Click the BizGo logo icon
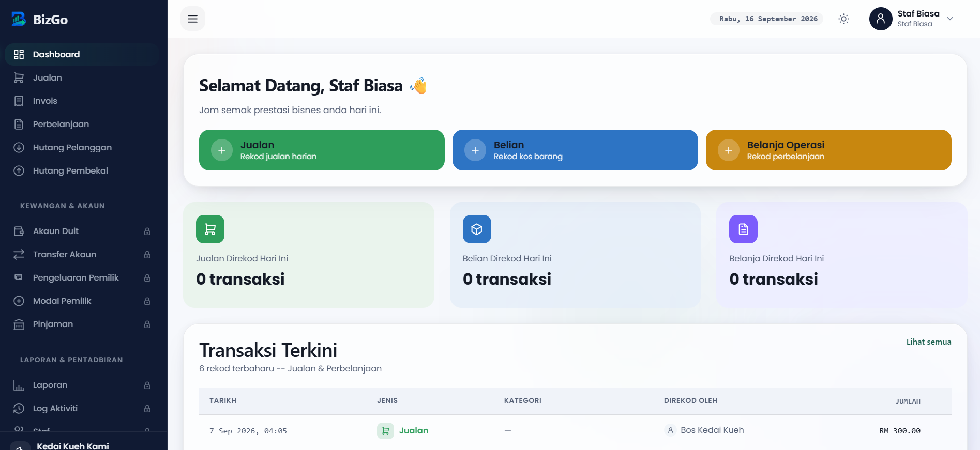This screenshot has height=450, width=980. click(x=19, y=19)
